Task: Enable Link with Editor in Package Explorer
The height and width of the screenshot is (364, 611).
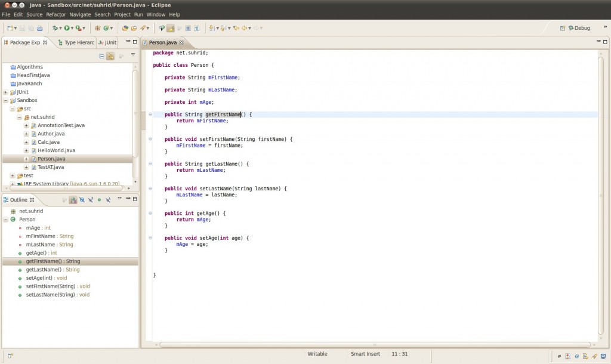Action: (110, 55)
